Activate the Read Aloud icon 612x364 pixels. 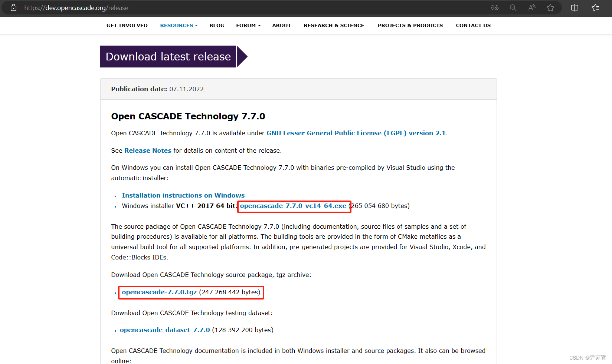(532, 7)
